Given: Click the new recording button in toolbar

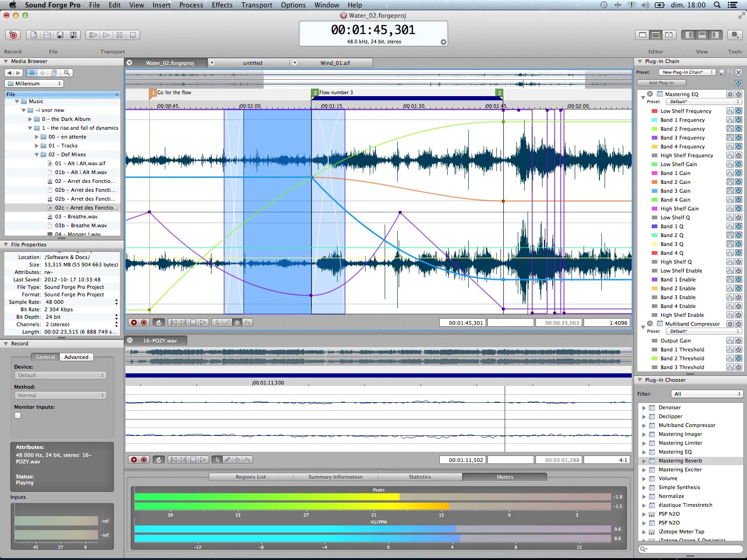Looking at the screenshot, I should pos(13,35).
